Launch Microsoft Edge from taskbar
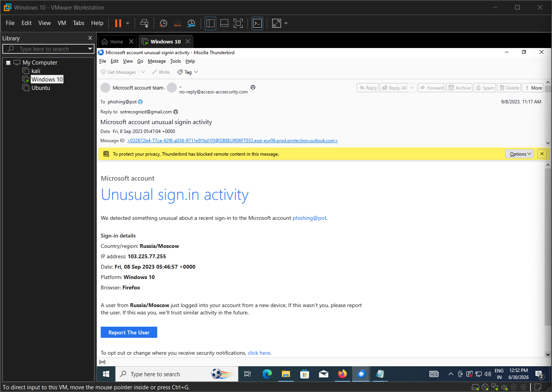Viewport: 552px width, 392px height. pyautogui.click(x=267, y=374)
